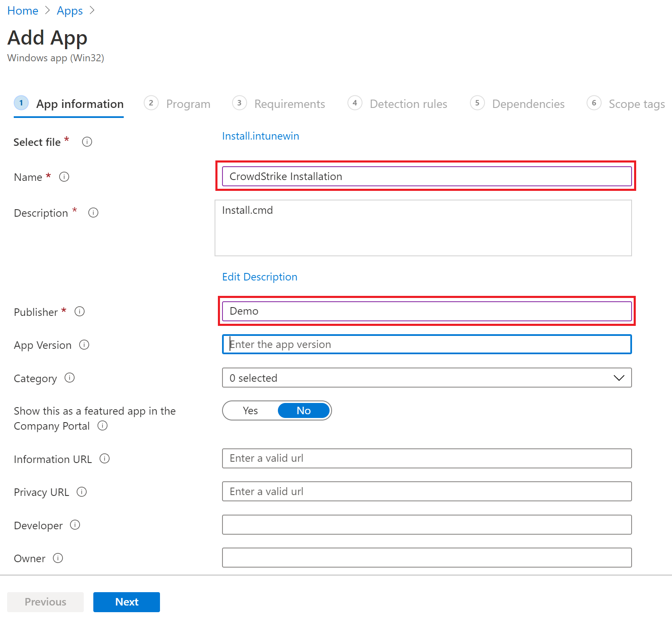Click the Install.intunewin file link
The image size is (672, 618).
point(260,136)
